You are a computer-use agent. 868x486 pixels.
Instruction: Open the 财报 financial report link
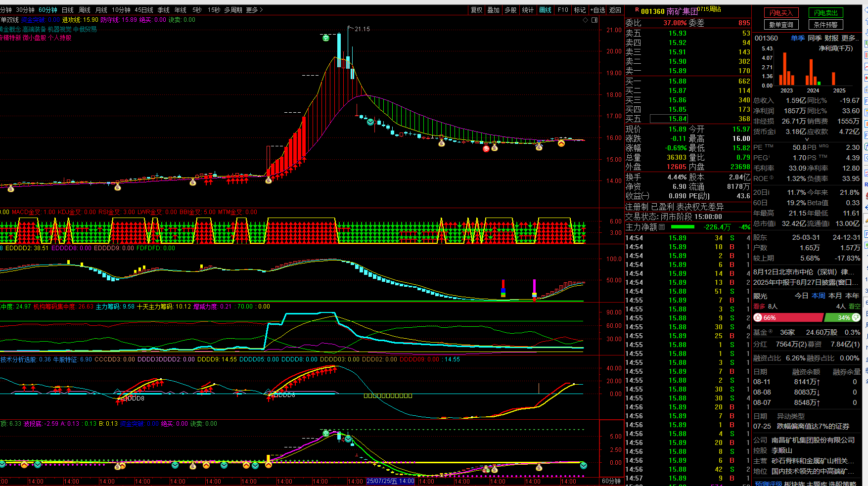pyautogui.click(x=831, y=38)
